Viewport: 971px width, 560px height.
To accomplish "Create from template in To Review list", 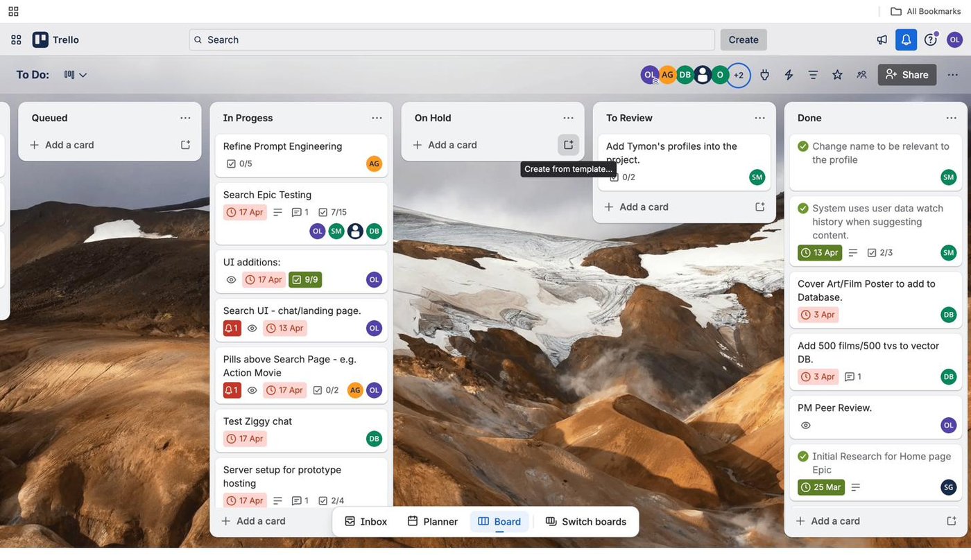I will [x=759, y=207].
